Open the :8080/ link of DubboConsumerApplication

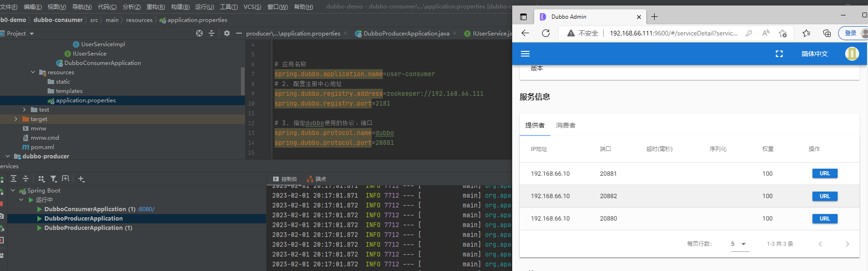(146, 209)
